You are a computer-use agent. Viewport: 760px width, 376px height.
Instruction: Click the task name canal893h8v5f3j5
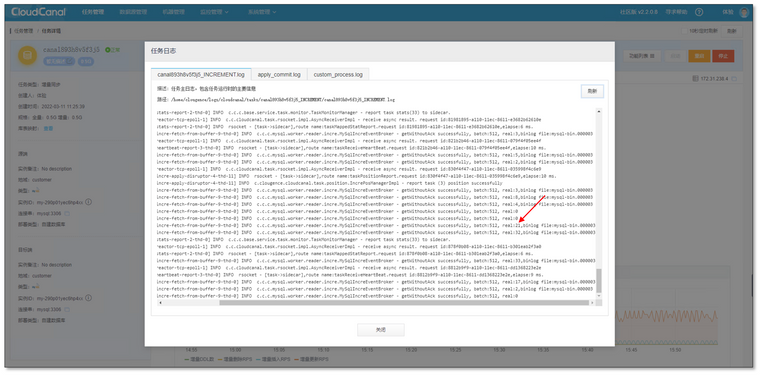point(71,49)
